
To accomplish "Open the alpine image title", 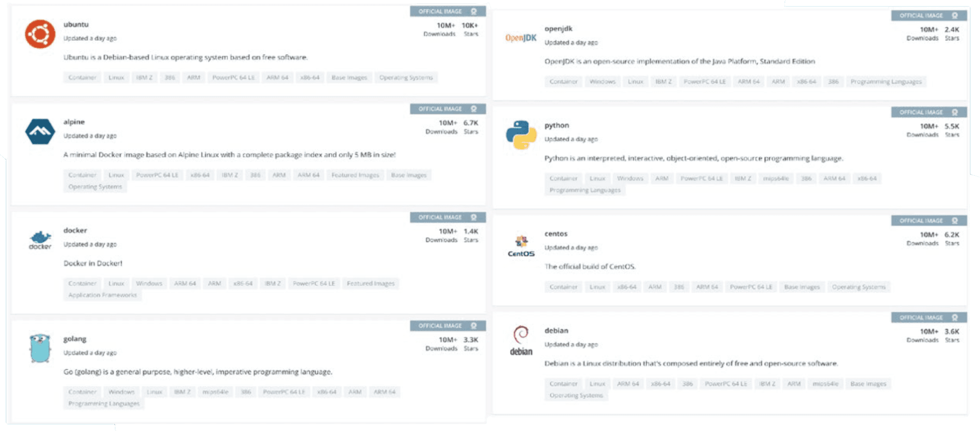I will click(74, 122).
